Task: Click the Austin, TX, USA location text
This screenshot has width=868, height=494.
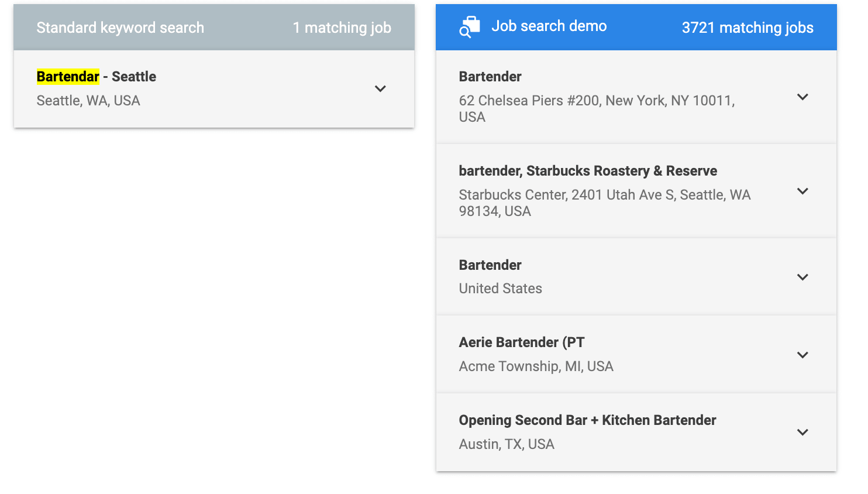Action: [507, 444]
